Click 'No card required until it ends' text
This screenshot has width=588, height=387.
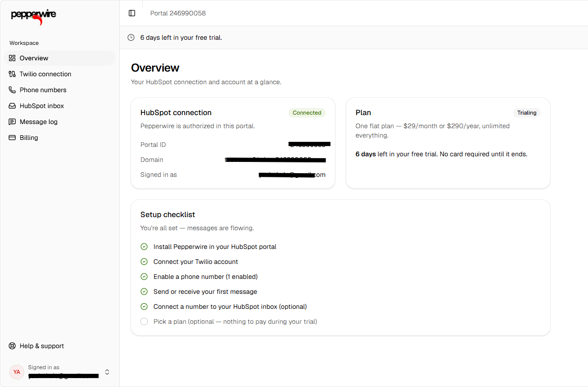(483, 154)
